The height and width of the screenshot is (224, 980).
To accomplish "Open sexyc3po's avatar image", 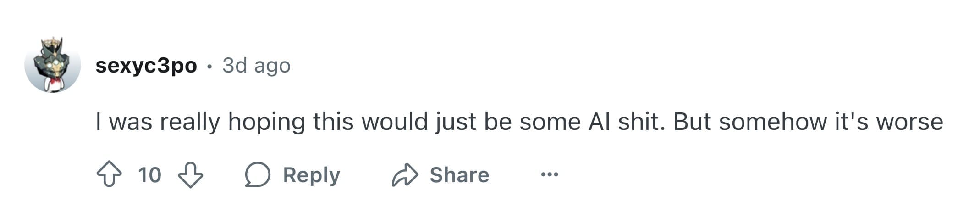I will 53,65.
